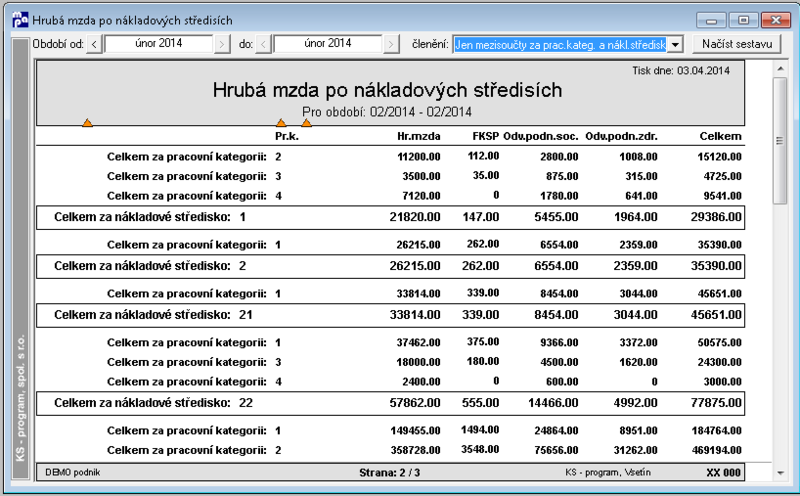
Task: Open the členění dropdown arrow
Action: 675,45
